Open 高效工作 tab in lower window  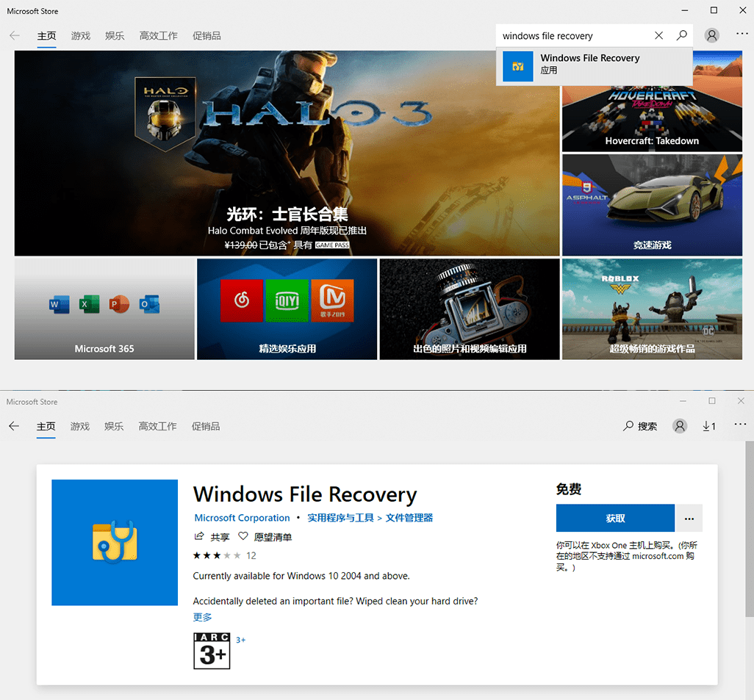pyautogui.click(x=158, y=427)
